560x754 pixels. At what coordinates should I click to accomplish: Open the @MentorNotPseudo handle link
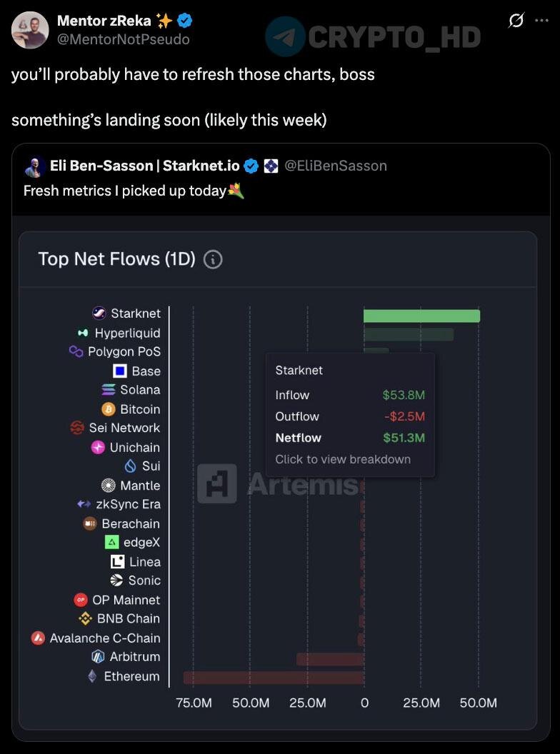point(123,39)
